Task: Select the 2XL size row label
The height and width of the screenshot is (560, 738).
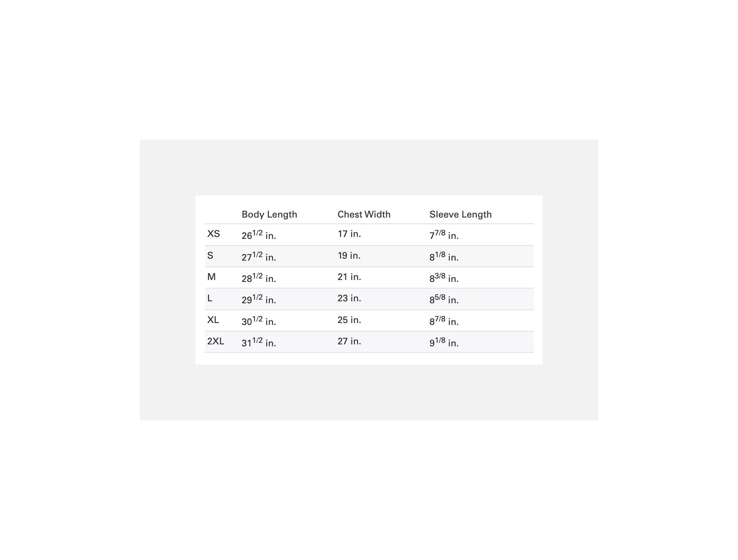Action: coord(216,341)
